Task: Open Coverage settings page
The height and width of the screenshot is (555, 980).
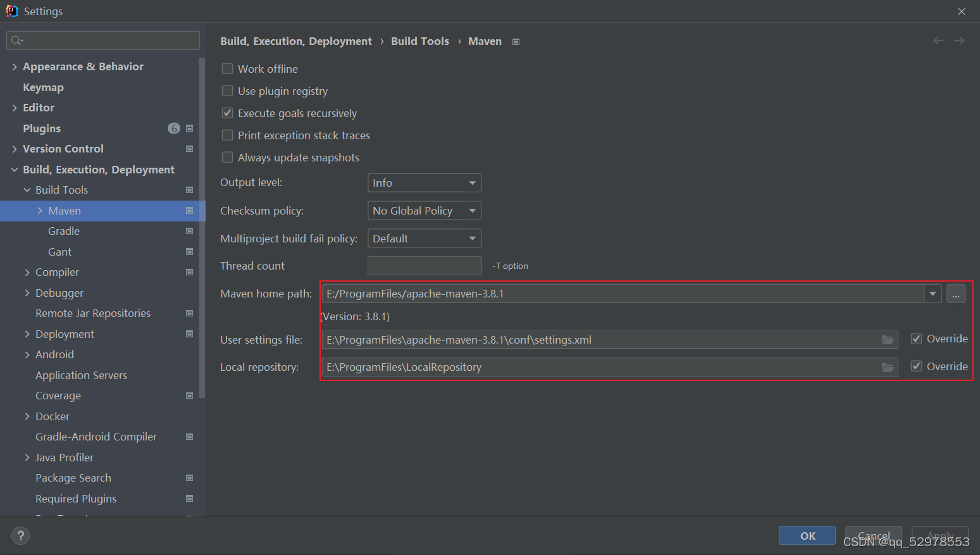Action: [x=58, y=396]
